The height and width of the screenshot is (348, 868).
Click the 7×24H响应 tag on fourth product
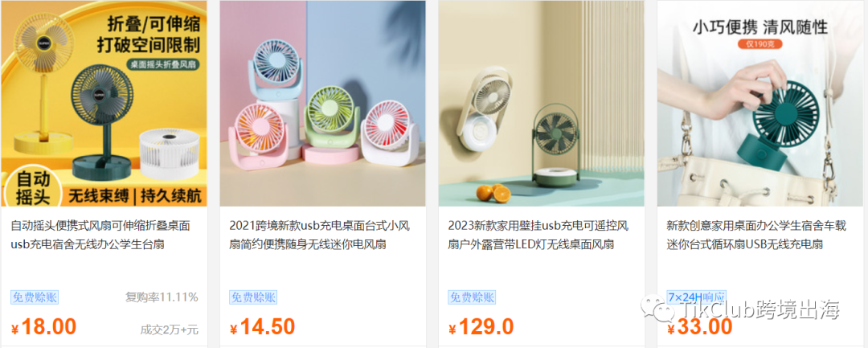click(x=696, y=297)
